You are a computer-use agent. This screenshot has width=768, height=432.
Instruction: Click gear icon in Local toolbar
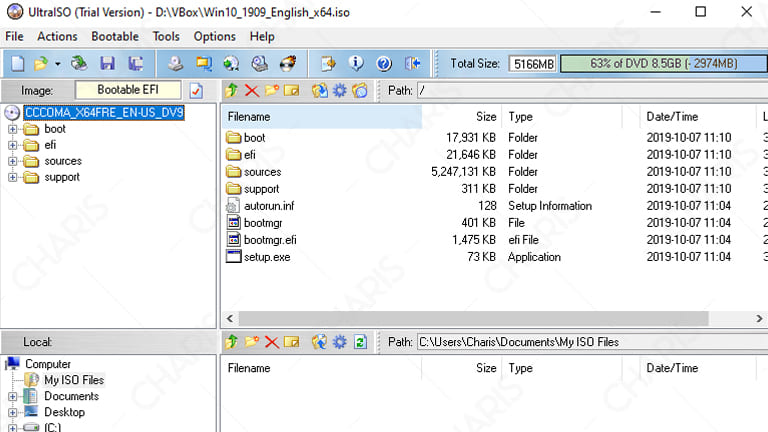point(339,342)
